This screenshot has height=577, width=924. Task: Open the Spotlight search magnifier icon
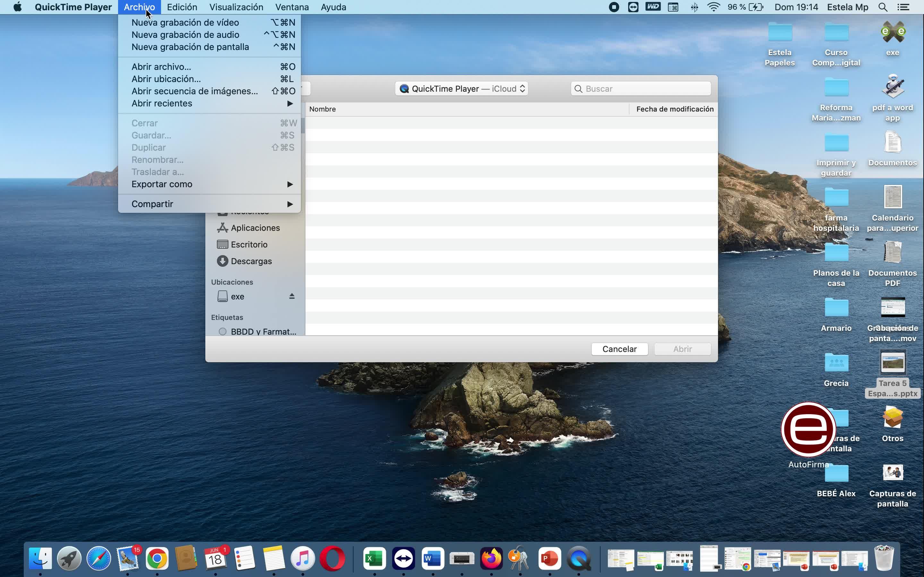pos(883,7)
